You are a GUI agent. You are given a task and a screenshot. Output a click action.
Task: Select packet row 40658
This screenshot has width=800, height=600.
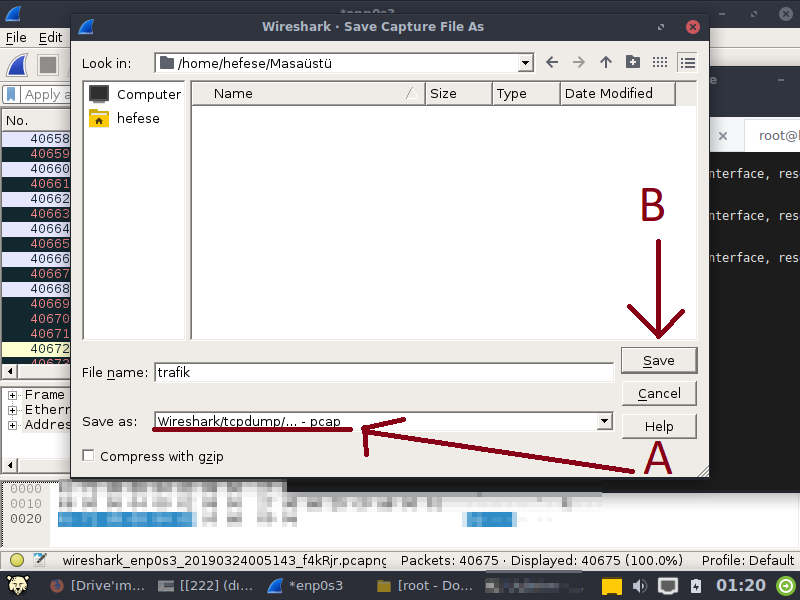tap(36, 139)
